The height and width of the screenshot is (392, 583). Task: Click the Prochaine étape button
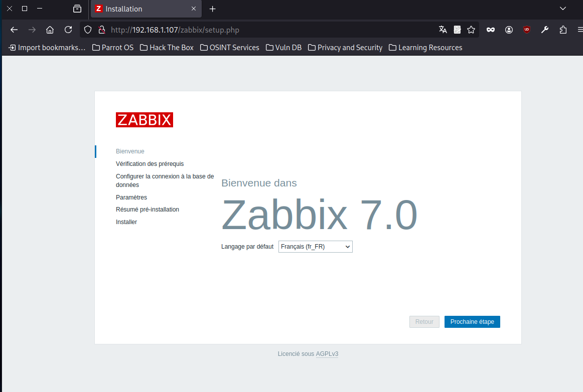472,322
